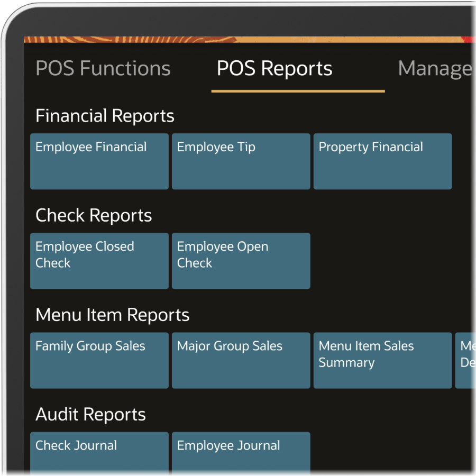476x476 pixels.
Task: Click the Financial Reports section heading
Action: 105,116
